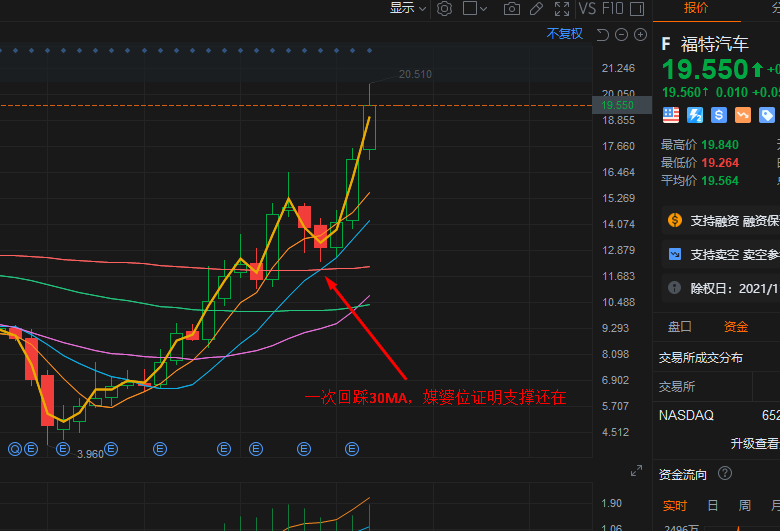This screenshot has height=531, width=780.
Task: Toggle the right sidebar panel icon
Action: click(637, 8)
